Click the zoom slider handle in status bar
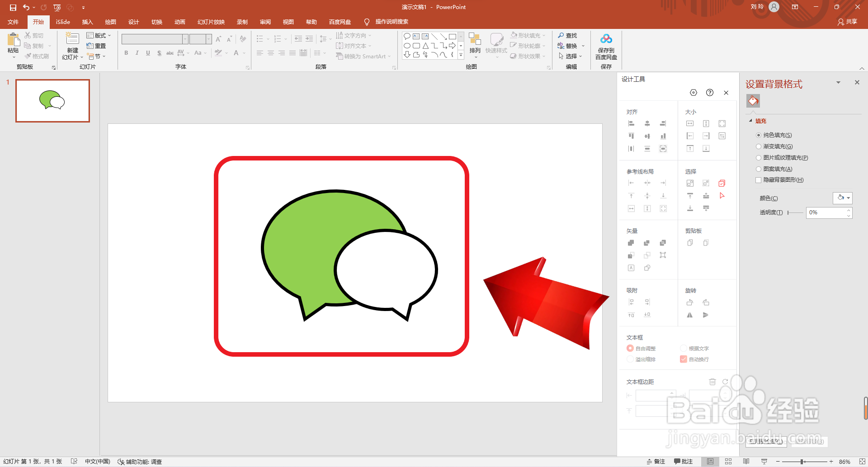 point(802,462)
